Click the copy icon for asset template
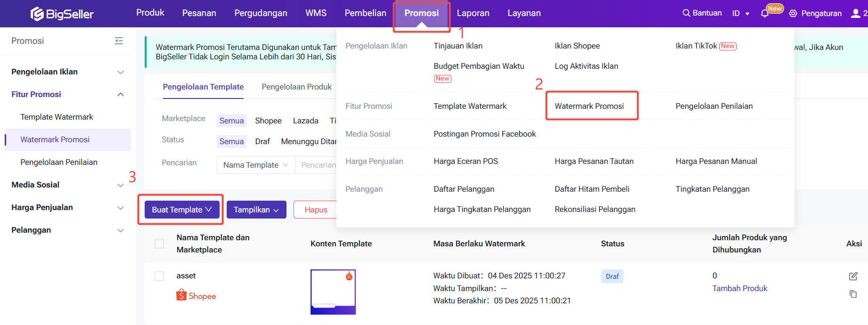The width and height of the screenshot is (868, 325). point(853,294)
